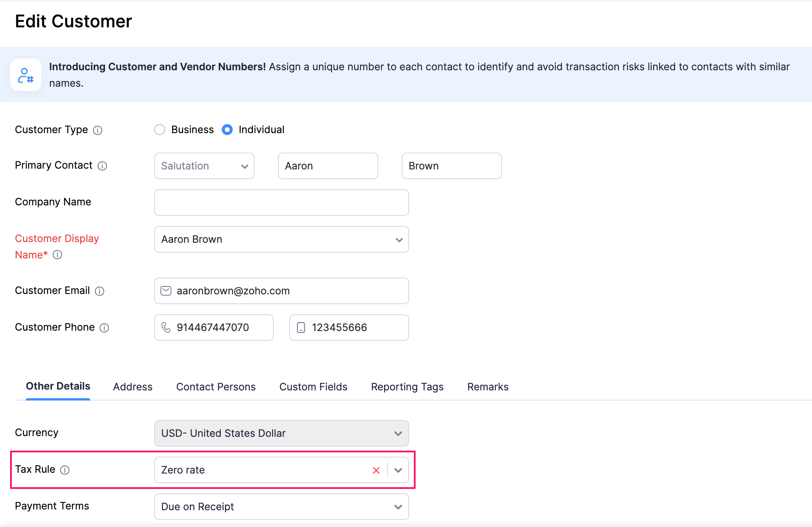Select the Individual customer type
The width and height of the screenshot is (812, 527).
point(228,130)
